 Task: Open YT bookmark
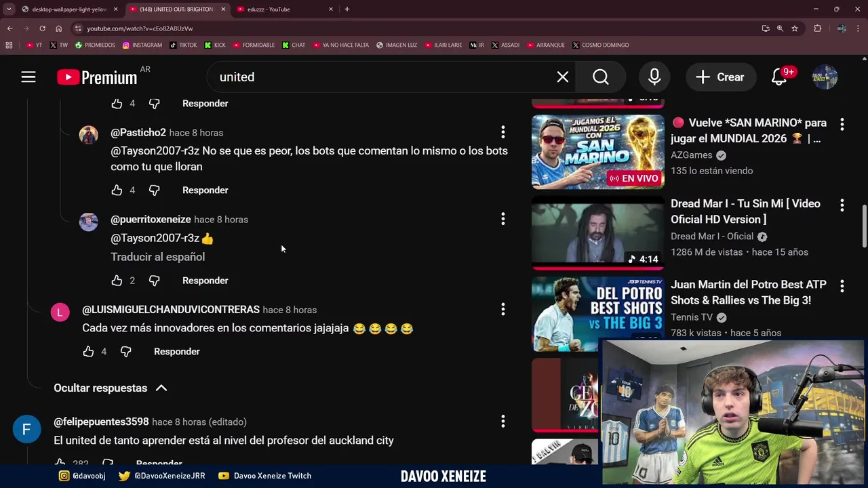(34, 45)
